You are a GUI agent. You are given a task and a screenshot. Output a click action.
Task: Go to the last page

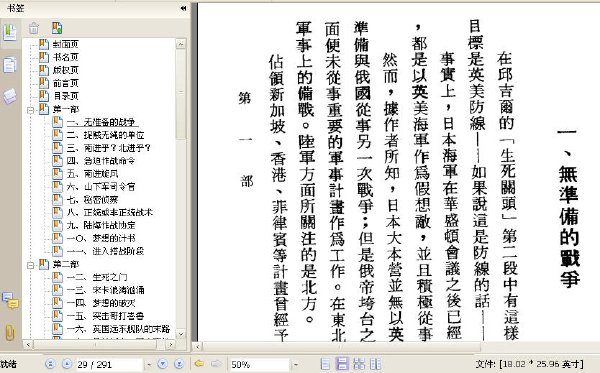tap(179, 363)
